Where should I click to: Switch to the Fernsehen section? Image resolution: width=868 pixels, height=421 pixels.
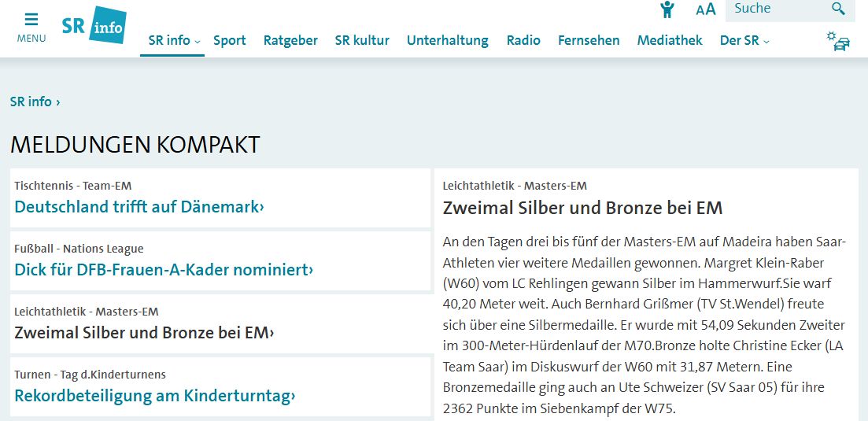[x=589, y=40]
